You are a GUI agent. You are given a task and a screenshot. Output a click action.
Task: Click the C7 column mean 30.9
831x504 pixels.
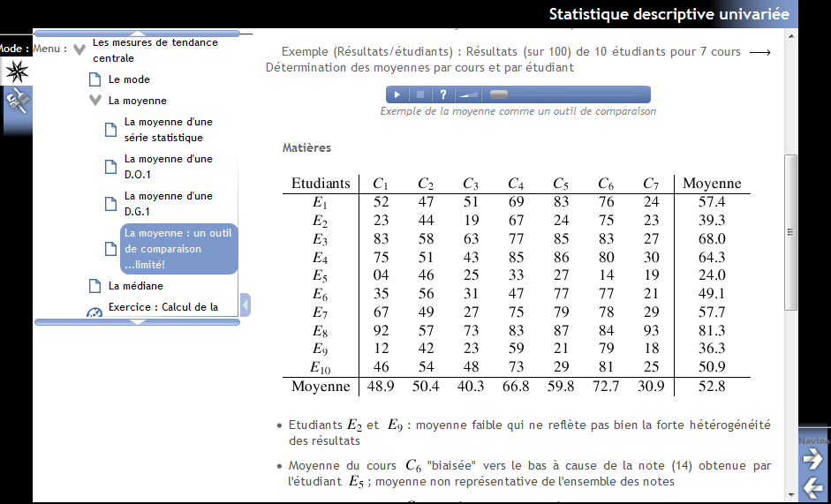651,387
